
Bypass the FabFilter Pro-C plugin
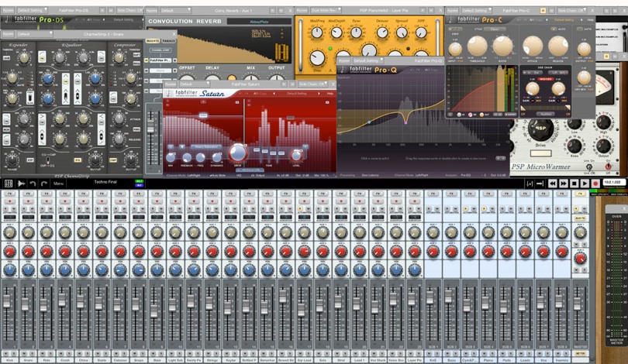coord(453,10)
